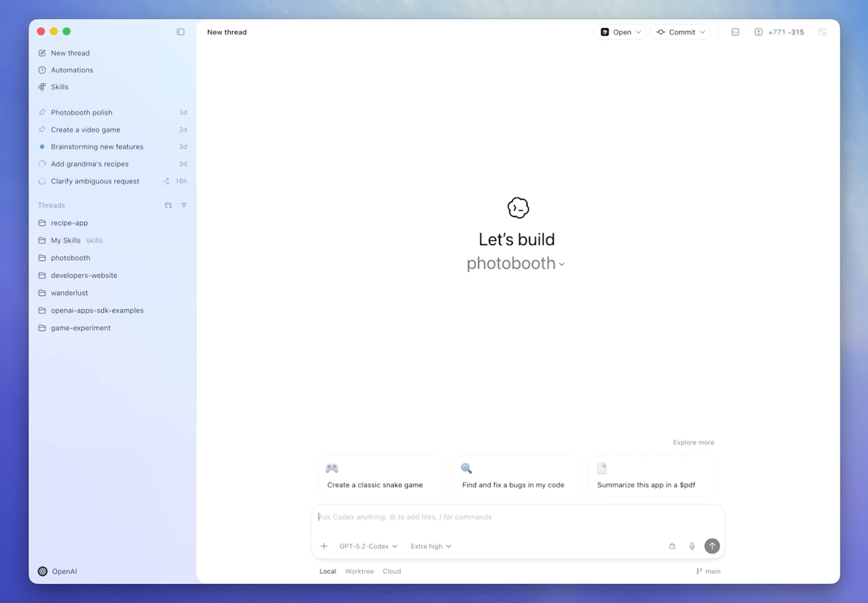Choose the Create a classic snake game suggestion
The width and height of the screenshot is (868, 603).
(383, 476)
